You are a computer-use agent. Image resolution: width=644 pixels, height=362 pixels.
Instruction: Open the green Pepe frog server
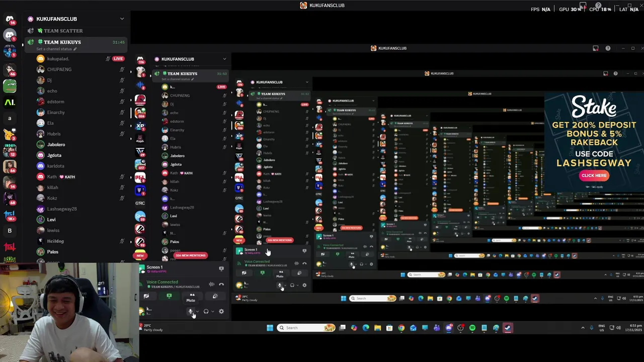click(x=10, y=86)
